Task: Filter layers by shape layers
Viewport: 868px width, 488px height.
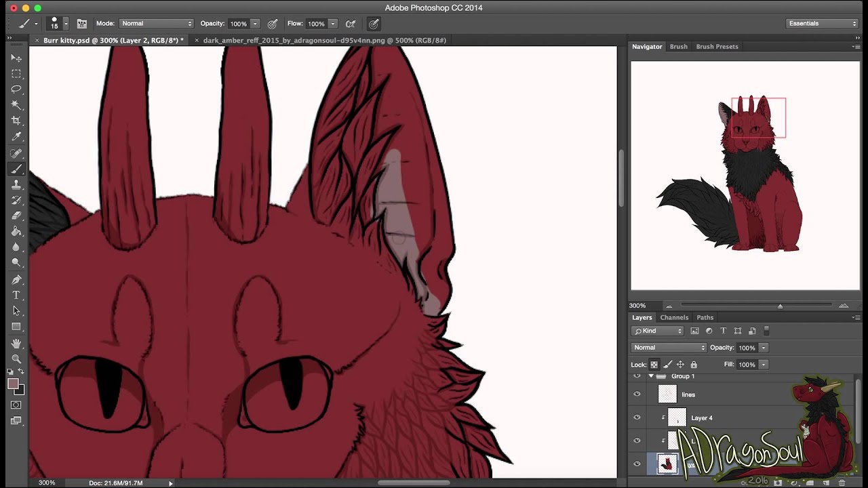Action: [738, 331]
